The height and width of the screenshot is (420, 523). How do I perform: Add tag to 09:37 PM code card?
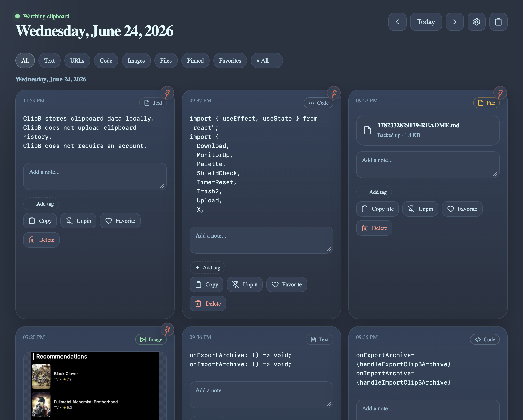207,268
